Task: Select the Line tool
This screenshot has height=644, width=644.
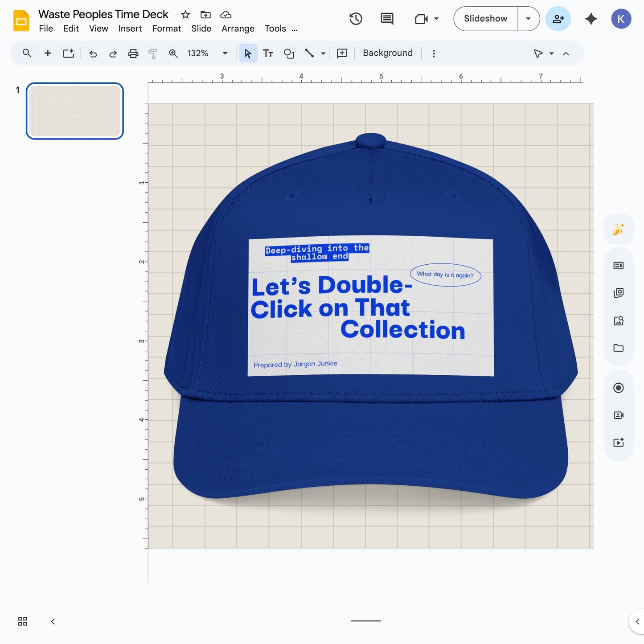Action: (x=309, y=53)
